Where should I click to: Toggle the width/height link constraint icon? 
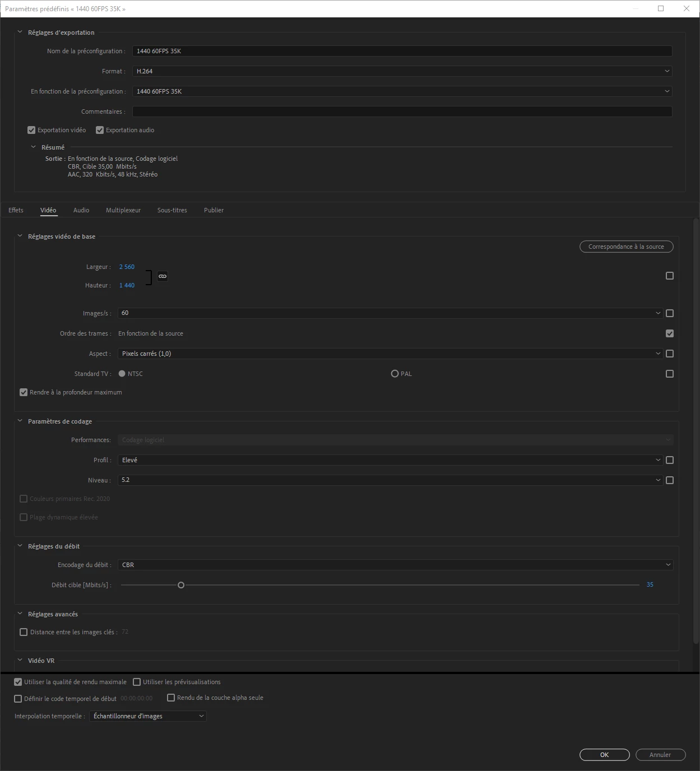click(163, 276)
